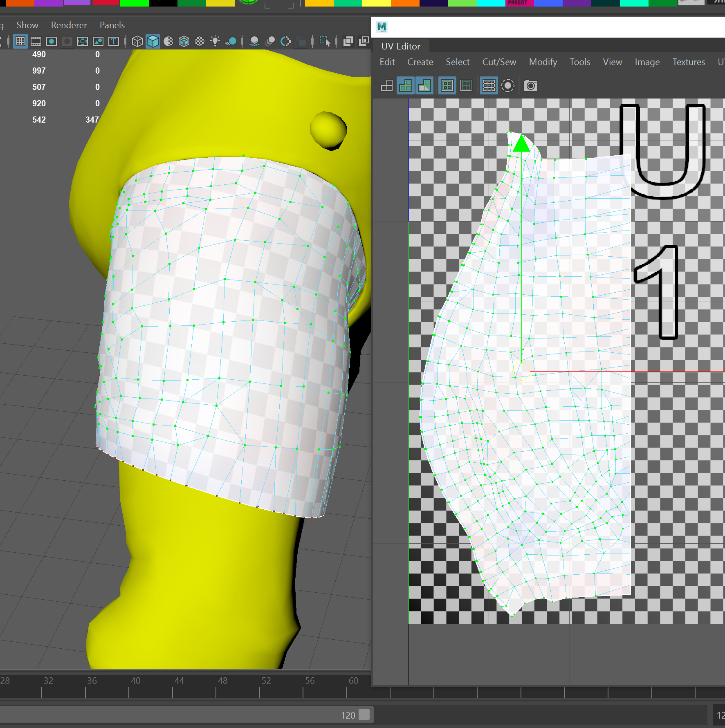The width and height of the screenshot is (725, 728).
Task: Toggle the safe action icon
Action: click(x=98, y=41)
